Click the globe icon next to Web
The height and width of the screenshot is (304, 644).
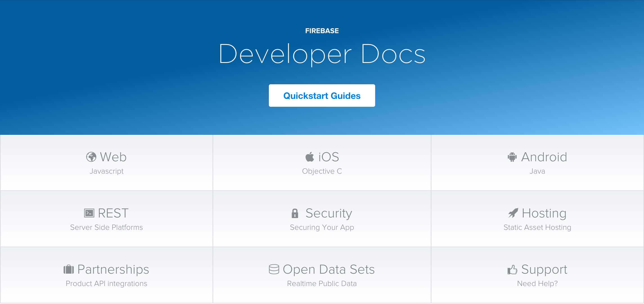91,157
